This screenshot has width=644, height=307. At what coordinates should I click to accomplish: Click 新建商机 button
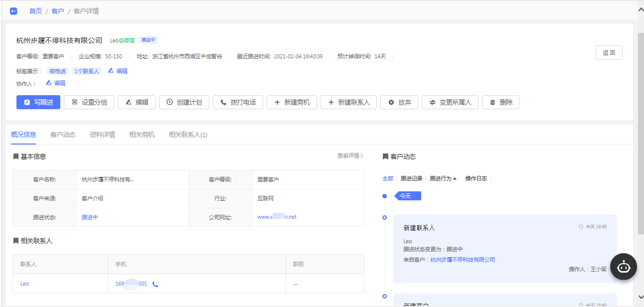[292, 102]
